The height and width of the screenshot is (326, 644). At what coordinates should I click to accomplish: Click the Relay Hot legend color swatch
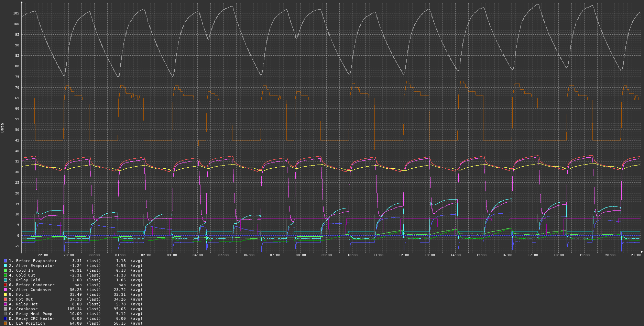pyautogui.click(x=5, y=304)
